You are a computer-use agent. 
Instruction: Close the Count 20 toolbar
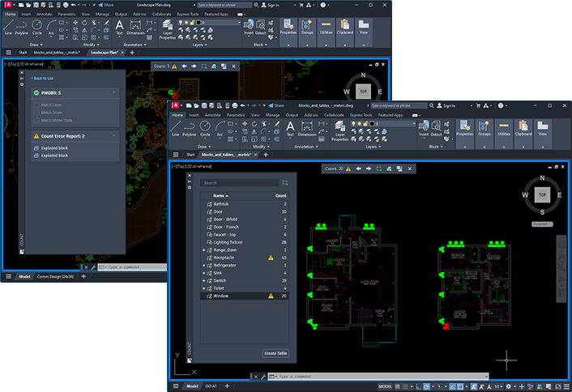pos(410,168)
